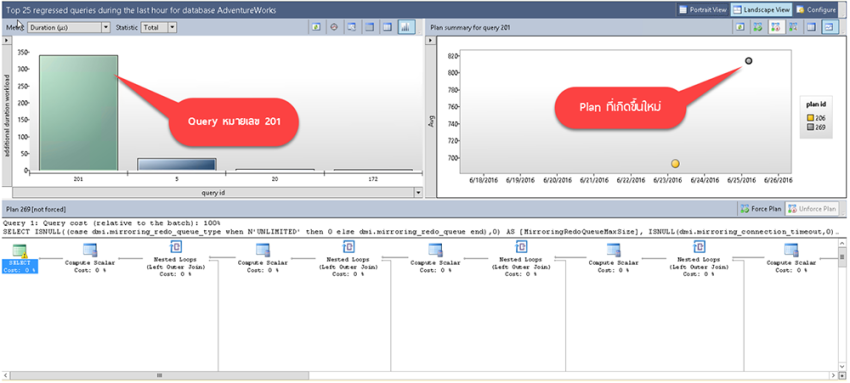Select plan 269 point on chart

pyautogui.click(x=749, y=61)
